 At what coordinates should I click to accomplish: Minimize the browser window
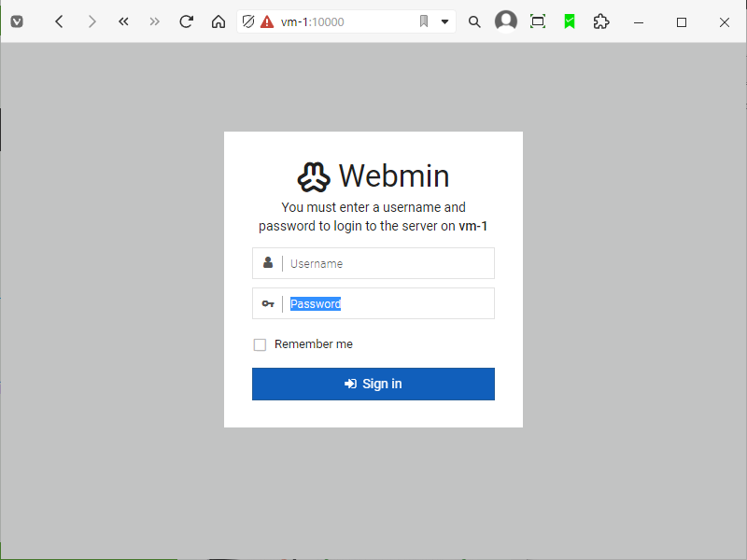click(x=639, y=22)
